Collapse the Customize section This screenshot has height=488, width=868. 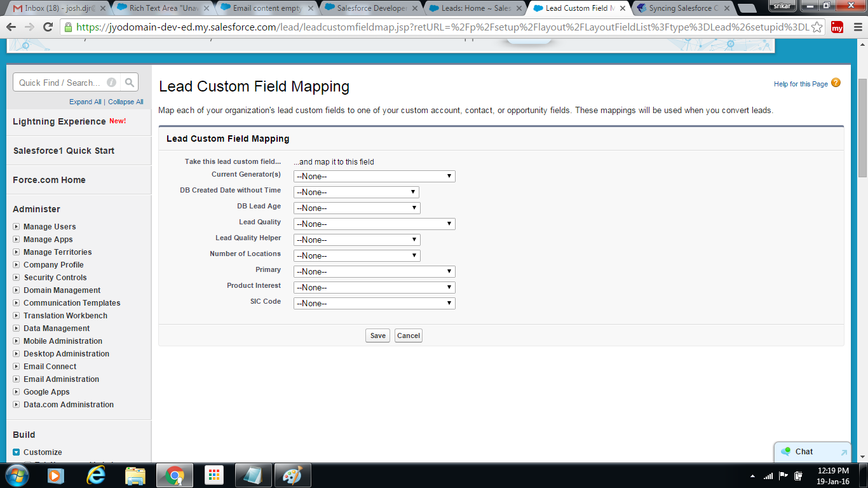(17, 452)
